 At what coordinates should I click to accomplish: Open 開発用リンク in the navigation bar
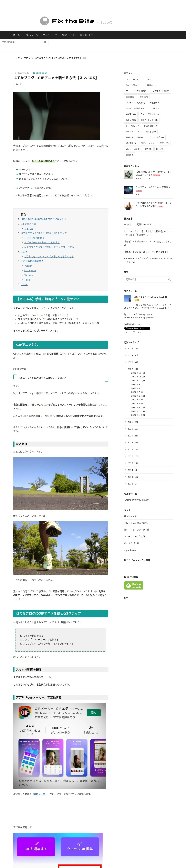pos(86,35)
